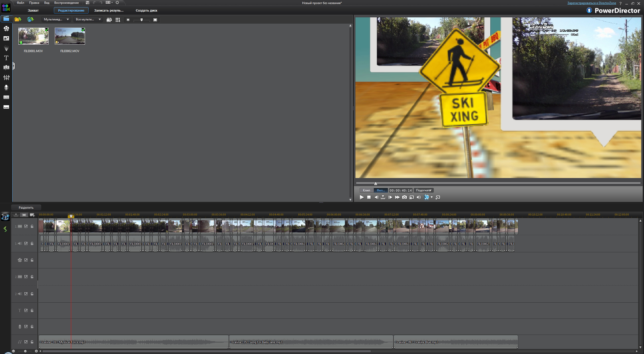Click the Stop playback button
This screenshot has height=354, width=644.
(369, 197)
